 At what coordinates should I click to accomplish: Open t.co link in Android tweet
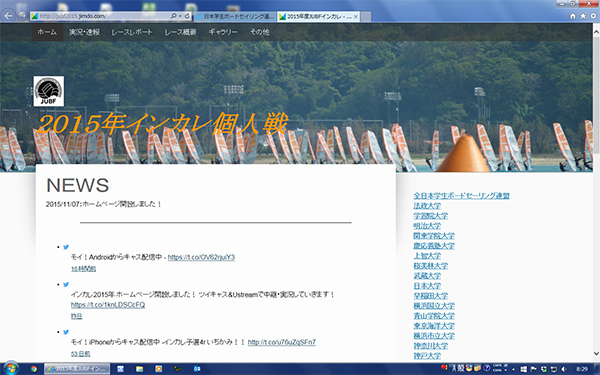coord(201,257)
